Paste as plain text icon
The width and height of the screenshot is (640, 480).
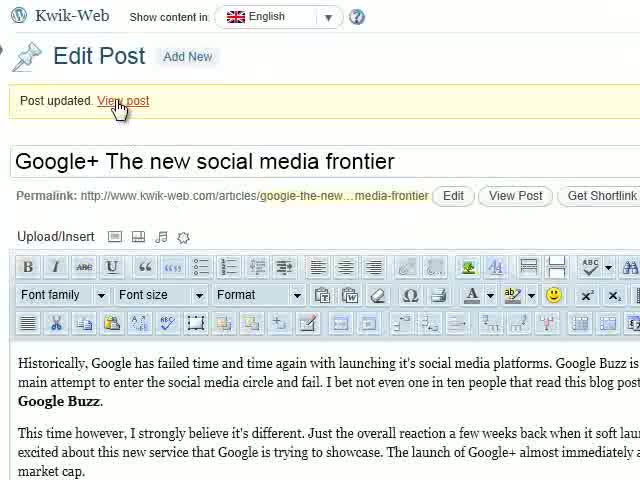(x=322, y=295)
